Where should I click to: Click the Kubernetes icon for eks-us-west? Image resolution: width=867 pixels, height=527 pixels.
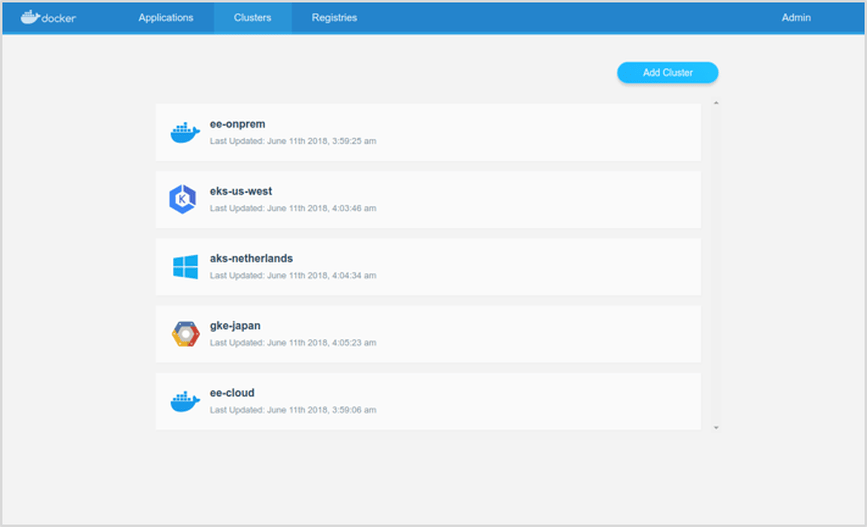[x=182, y=199]
